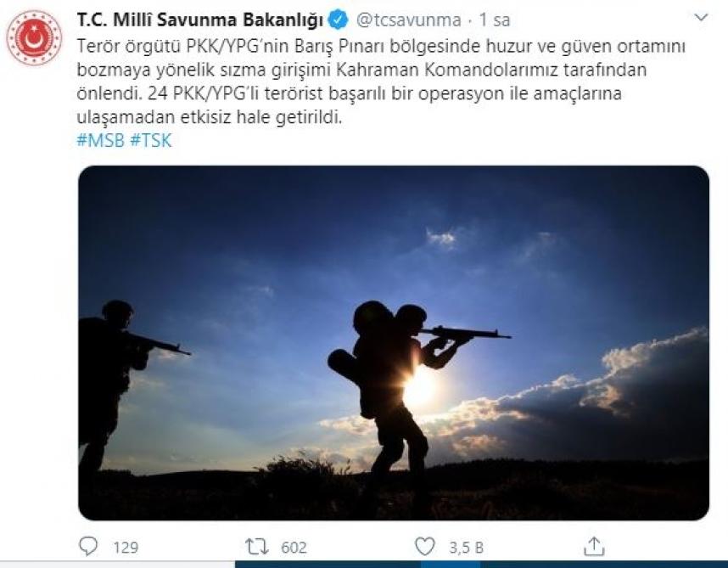
Task: Open the share upload icon
Action: tap(594, 546)
